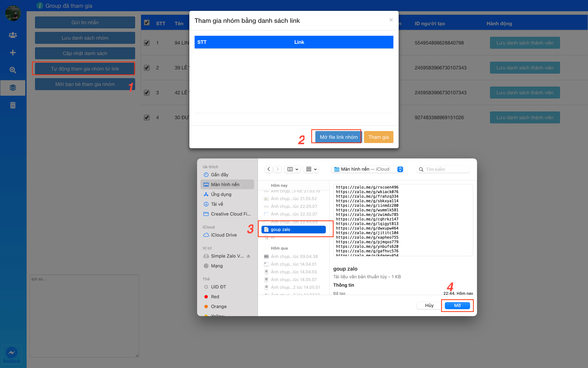Open the Màn hình nền — iCloud location popup
Viewport: 588px width, 368px height.
(367, 169)
